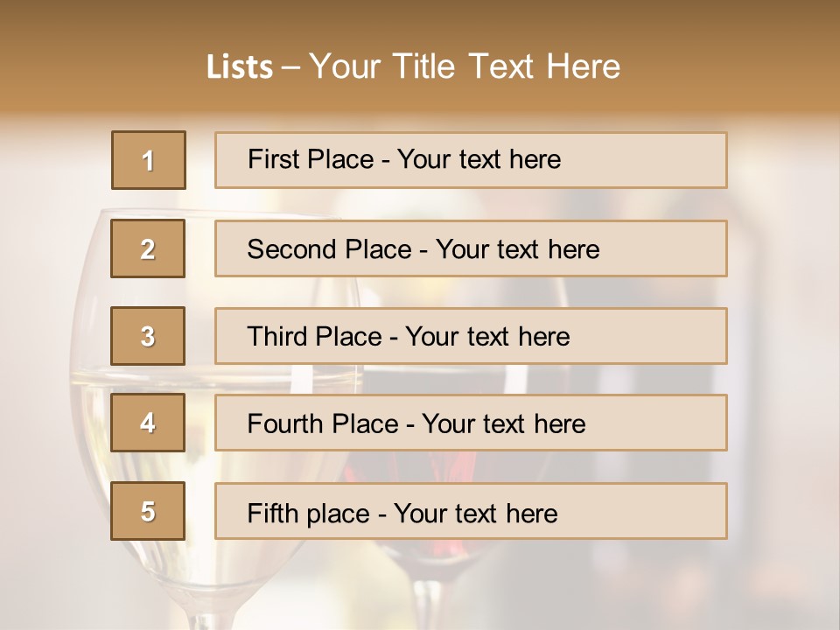
Task: Select the number 4 box
Action: point(148,423)
